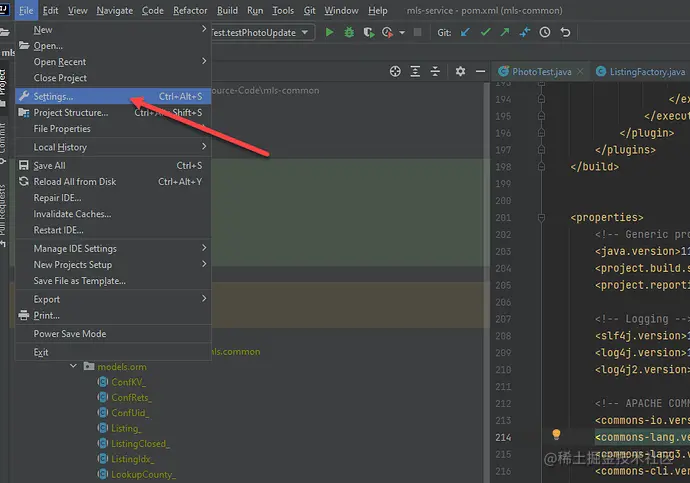Open the Git menu
Screen dimensions: 690x483
click(x=309, y=10)
